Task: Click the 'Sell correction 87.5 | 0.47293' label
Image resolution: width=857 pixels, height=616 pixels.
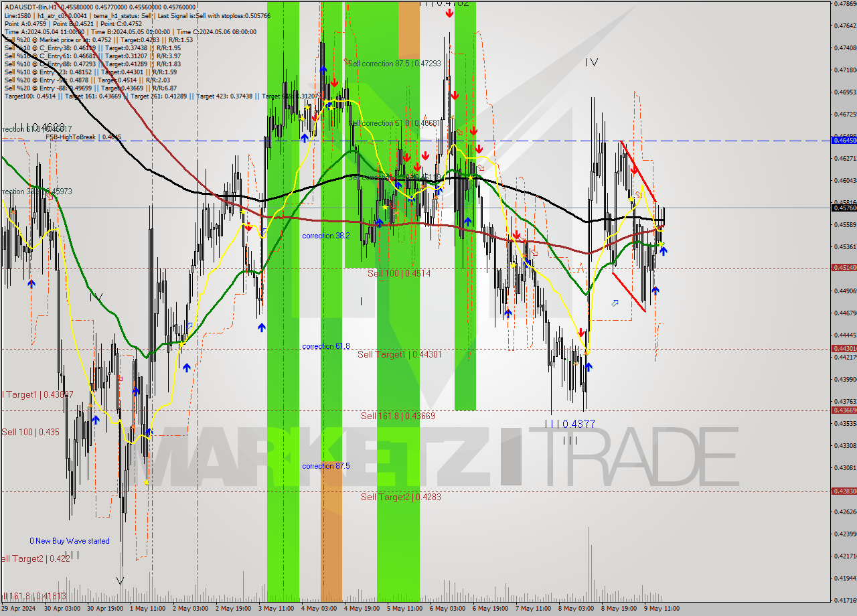Action: click(394, 63)
